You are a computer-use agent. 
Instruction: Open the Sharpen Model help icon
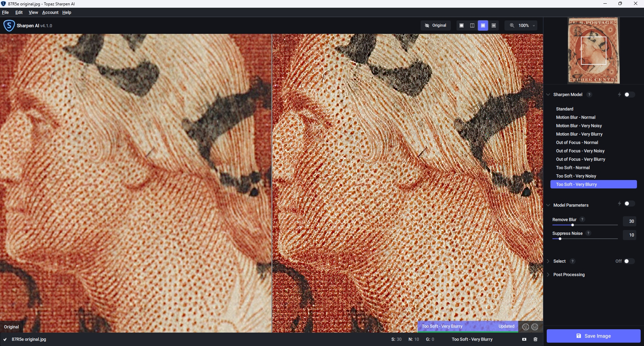(x=589, y=95)
